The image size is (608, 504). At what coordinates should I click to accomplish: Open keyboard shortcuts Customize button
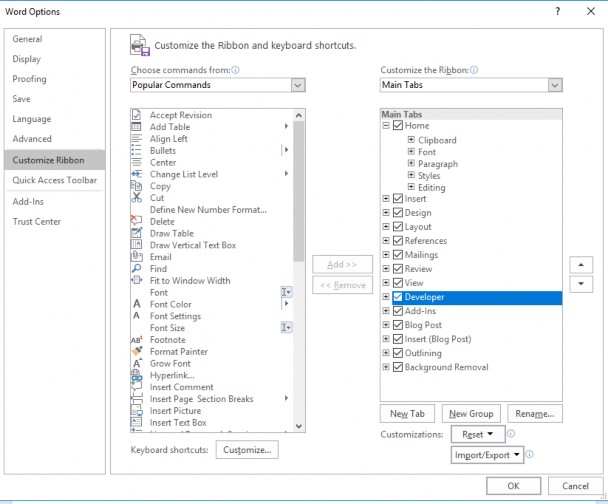[247, 450]
